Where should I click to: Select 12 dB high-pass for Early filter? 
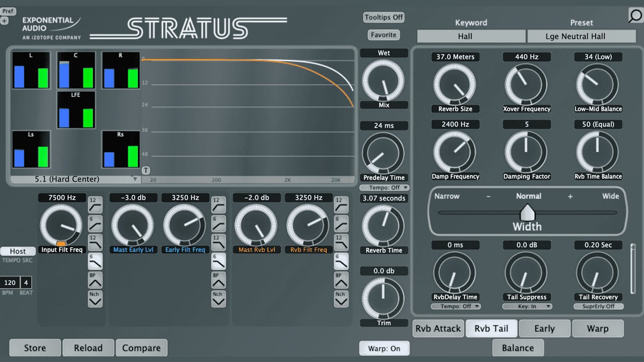(218, 205)
